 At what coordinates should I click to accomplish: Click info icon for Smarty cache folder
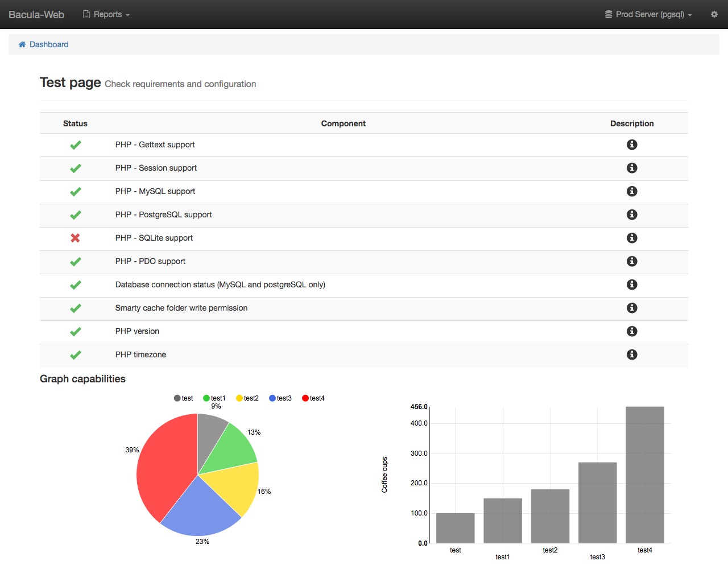point(631,308)
